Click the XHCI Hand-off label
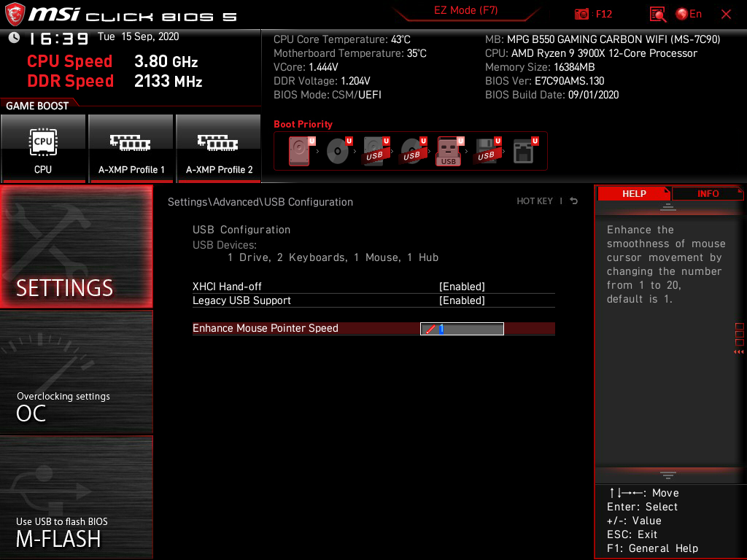The width and height of the screenshot is (747, 560). (x=227, y=286)
